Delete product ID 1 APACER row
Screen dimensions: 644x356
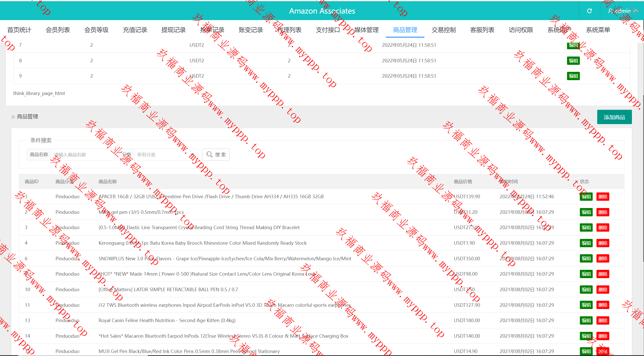coord(602,196)
